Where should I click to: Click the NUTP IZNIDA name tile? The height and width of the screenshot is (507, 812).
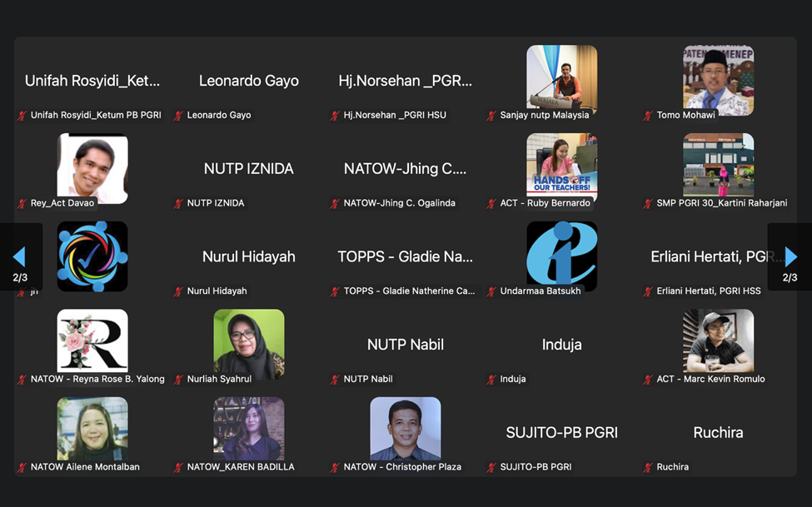click(x=248, y=169)
